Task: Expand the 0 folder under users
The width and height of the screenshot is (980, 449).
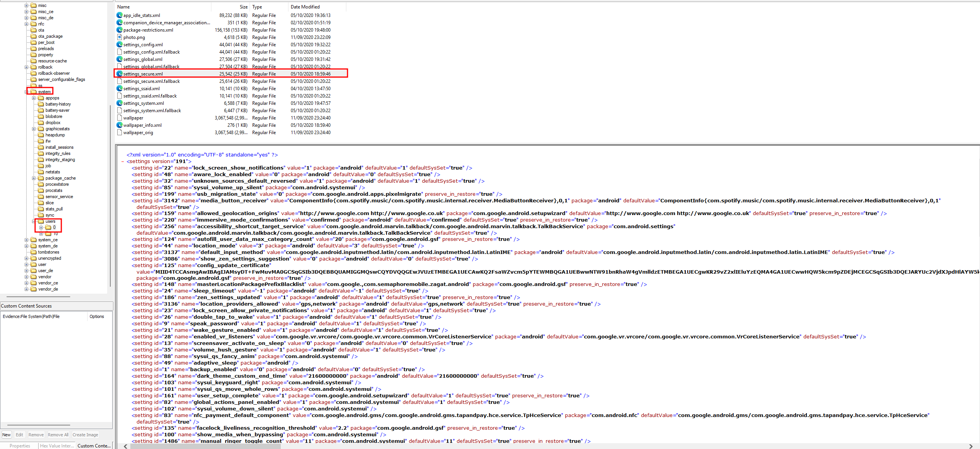Action: pyautogui.click(x=41, y=227)
